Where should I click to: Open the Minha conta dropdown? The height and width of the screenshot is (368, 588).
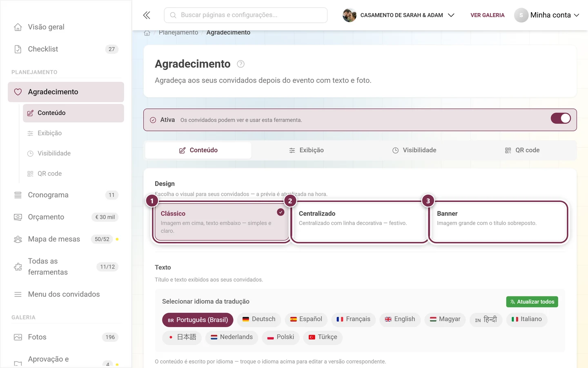547,15
